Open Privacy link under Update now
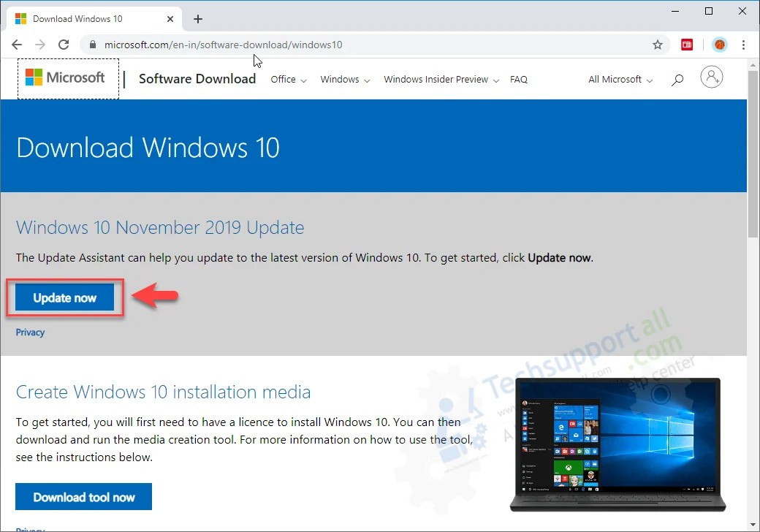The width and height of the screenshot is (760, 532). (x=30, y=332)
